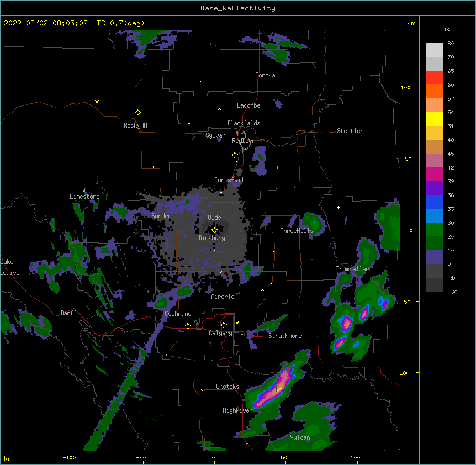Select the red 60 dBZ color swatch

(434, 77)
